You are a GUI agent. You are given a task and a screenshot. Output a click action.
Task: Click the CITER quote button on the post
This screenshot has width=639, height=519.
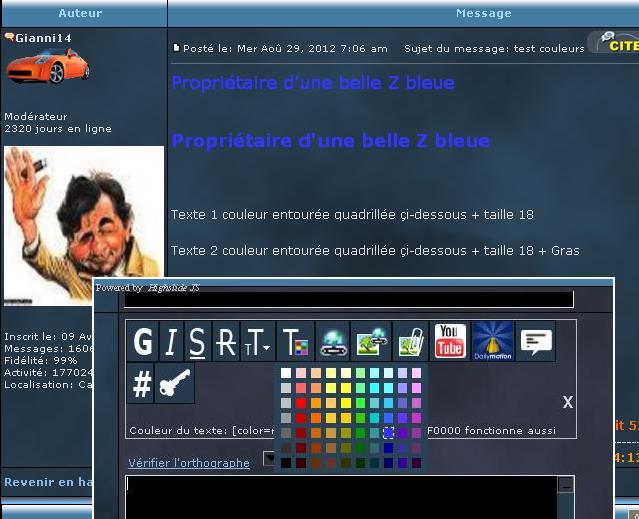(614, 44)
